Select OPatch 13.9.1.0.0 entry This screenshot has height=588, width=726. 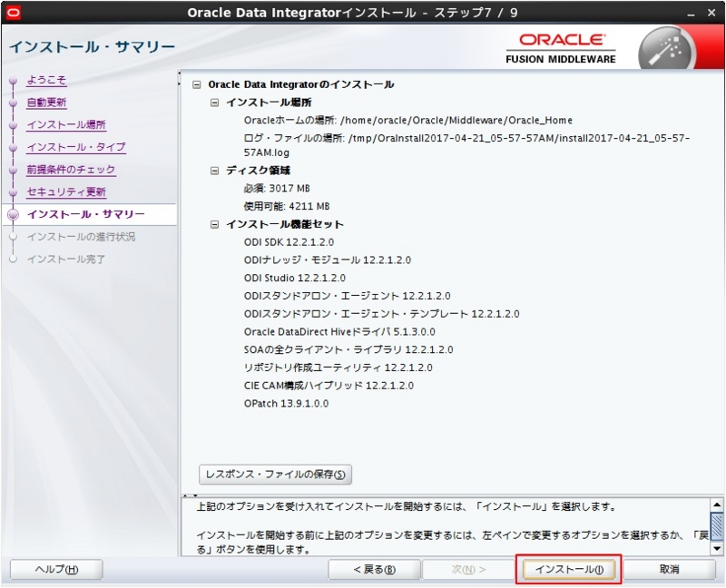286,404
